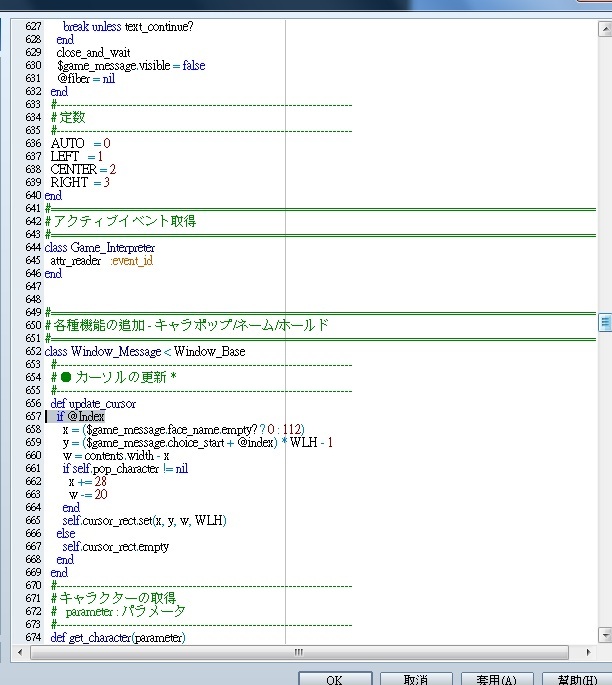Click 'AUTO = 0' constant line
Viewport: 612px width, 685px height.
pyautogui.click(x=80, y=143)
